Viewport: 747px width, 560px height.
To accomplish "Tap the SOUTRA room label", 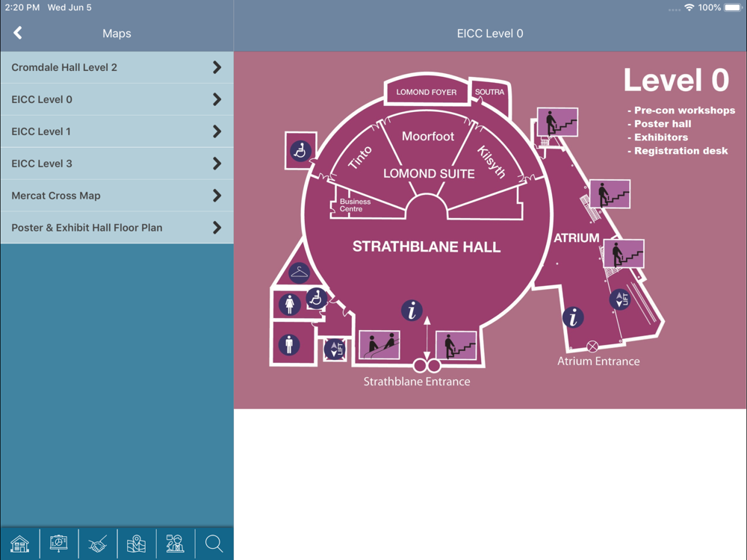I will point(489,92).
